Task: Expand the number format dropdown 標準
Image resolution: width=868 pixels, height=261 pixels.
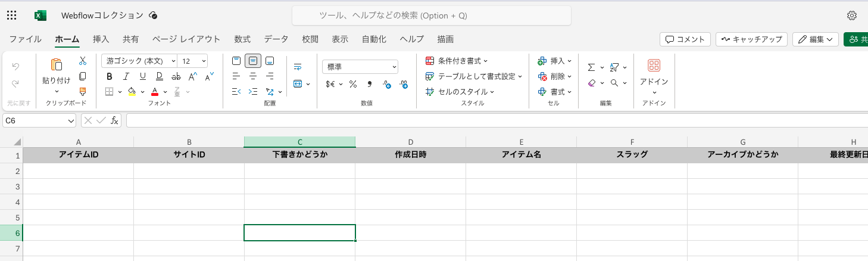Action: pyautogui.click(x=360, y=67)
